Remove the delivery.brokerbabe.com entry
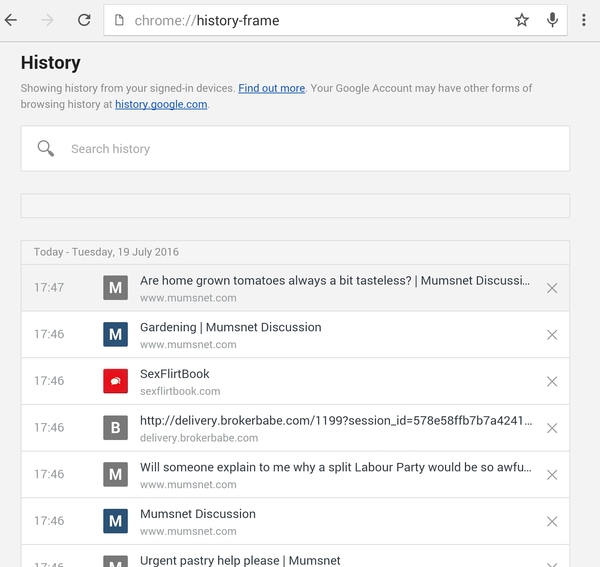600x567 pixels. [552, 428]
